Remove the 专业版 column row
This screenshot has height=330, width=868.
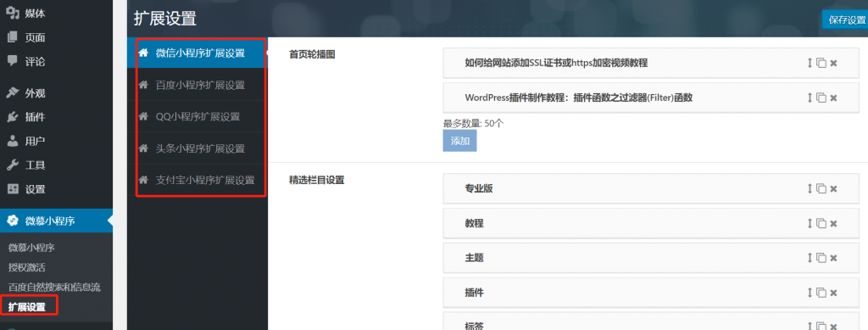834,189
